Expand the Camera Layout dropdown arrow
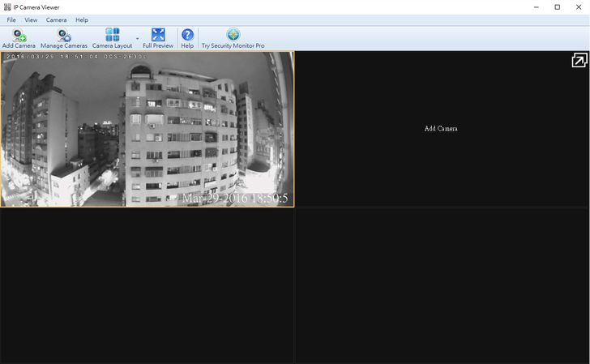The image size is (590, 364). point(137,38)
